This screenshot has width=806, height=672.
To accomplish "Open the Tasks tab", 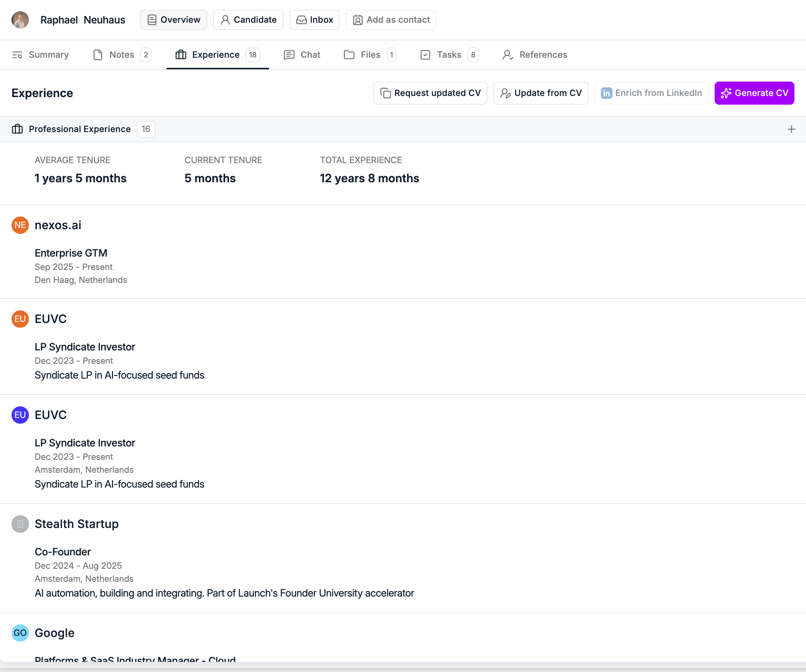I will click(x=450, y=55).
